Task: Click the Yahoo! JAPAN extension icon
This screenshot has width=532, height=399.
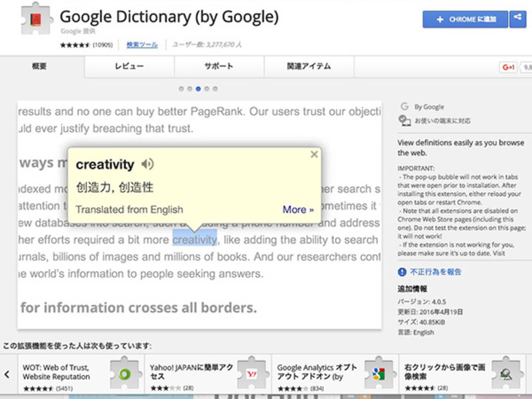Action: pos(253,375)
